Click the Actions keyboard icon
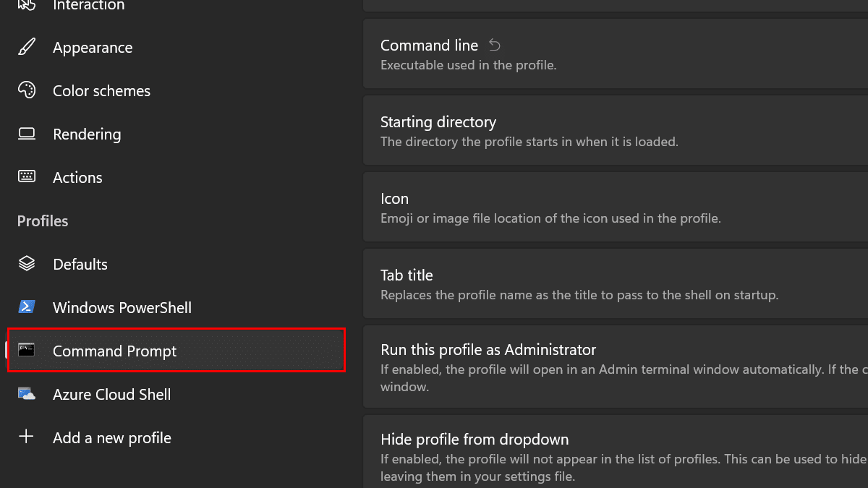868x488 pixels. click(x=27, y=177)
